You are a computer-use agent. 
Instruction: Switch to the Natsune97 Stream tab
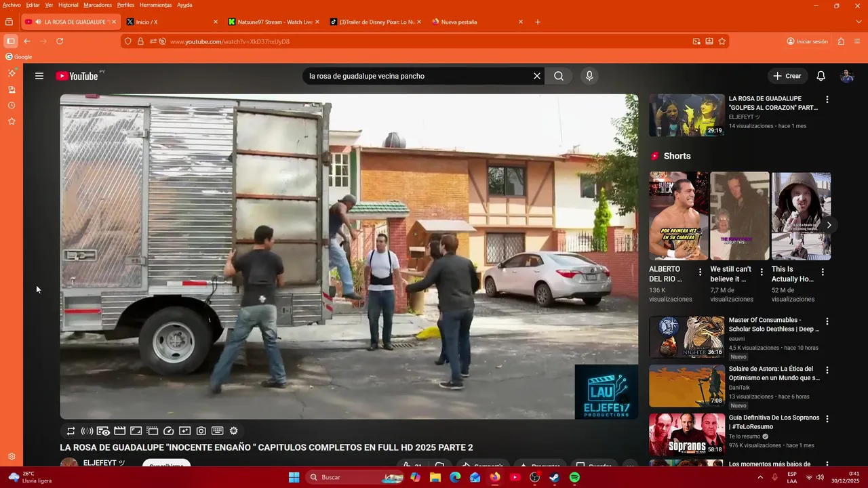(x=274, y=22)
